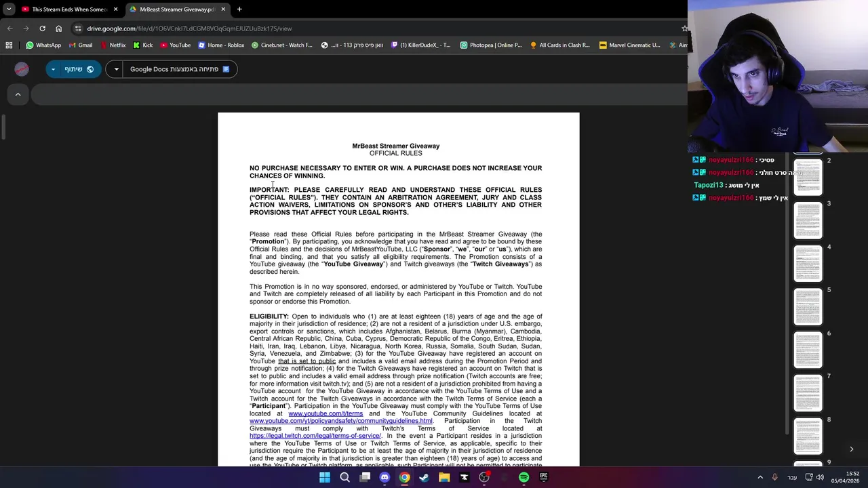Open OBS Studio from the taskbar

pos(484,477)
